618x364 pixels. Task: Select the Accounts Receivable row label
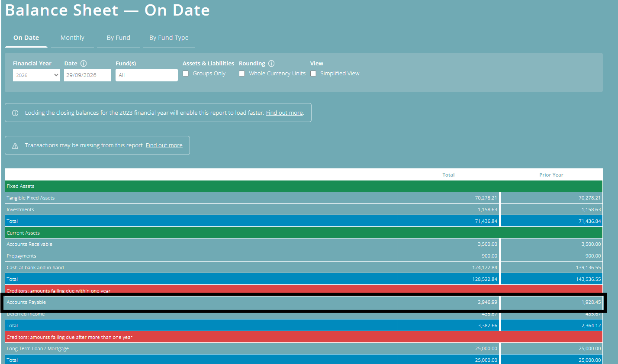tap(29, 244)
